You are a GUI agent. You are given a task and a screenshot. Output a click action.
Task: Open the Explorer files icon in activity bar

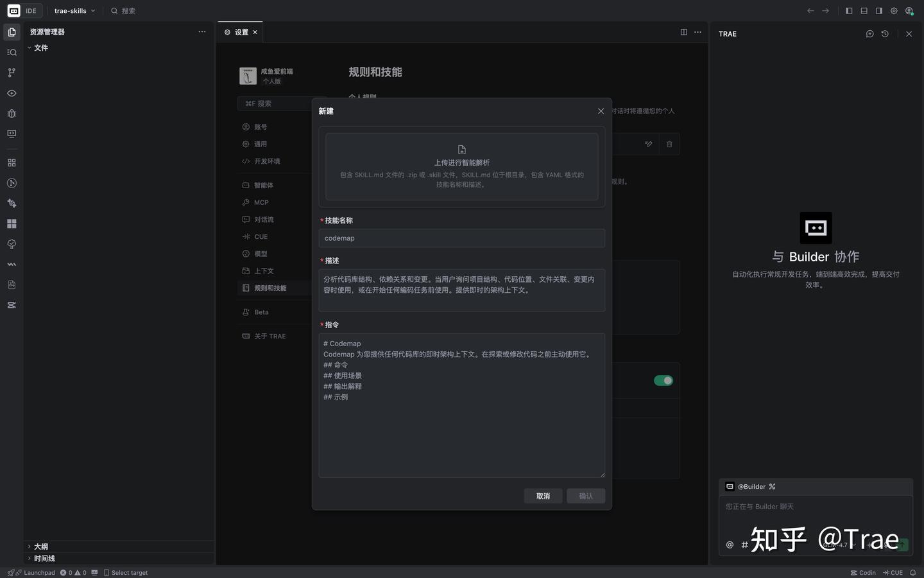point(12,32)
